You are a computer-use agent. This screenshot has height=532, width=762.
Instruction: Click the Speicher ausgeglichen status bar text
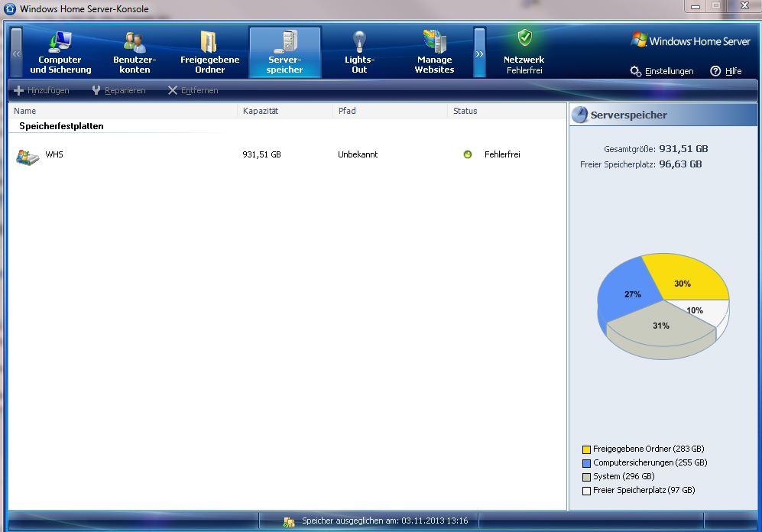click(385, 521)
